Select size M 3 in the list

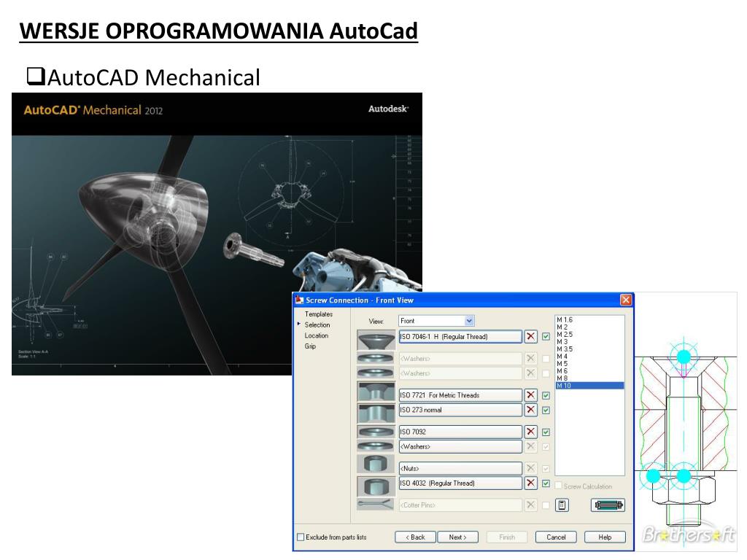pyautogui.click(x=589, y=342)
